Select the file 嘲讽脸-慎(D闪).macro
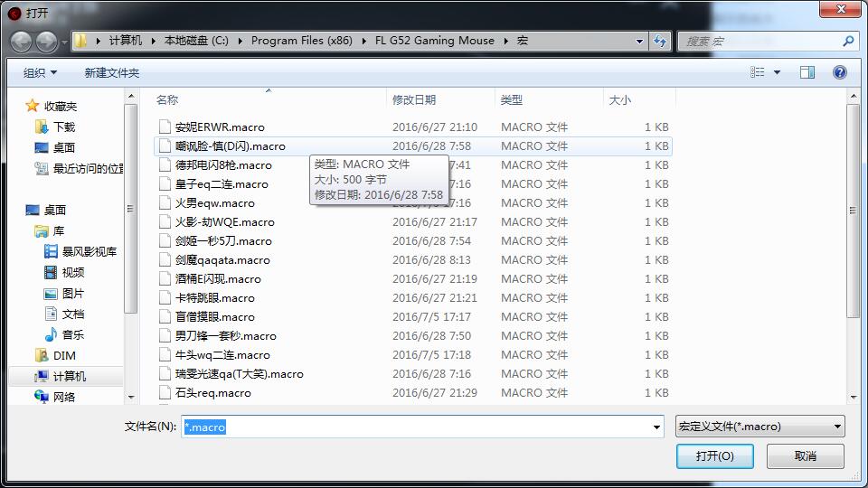This screenshot has width=868, height=488. point(412,146)
